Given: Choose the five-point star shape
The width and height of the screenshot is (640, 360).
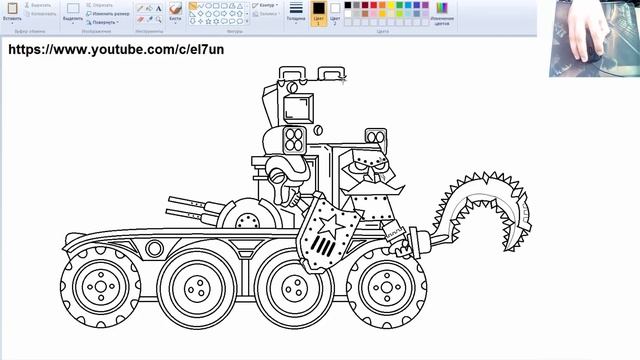Looking at the screenshot, I should (208, 21).
